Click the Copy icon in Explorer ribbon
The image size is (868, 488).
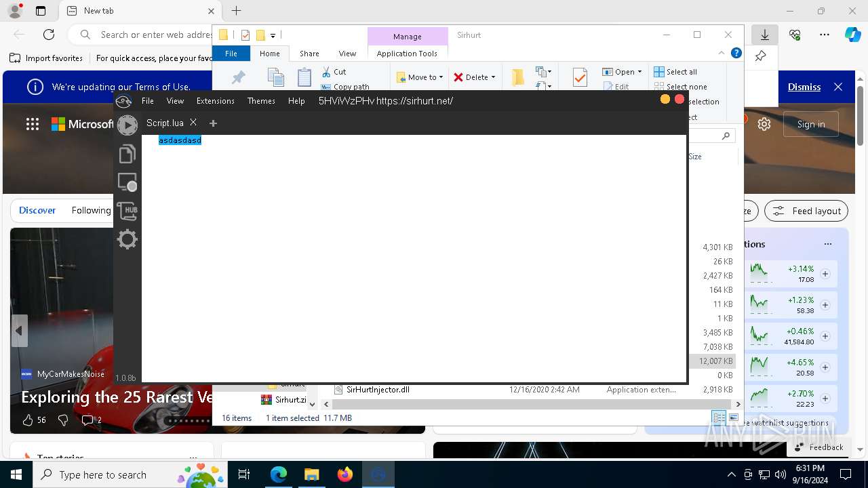[x=275, y=77]
